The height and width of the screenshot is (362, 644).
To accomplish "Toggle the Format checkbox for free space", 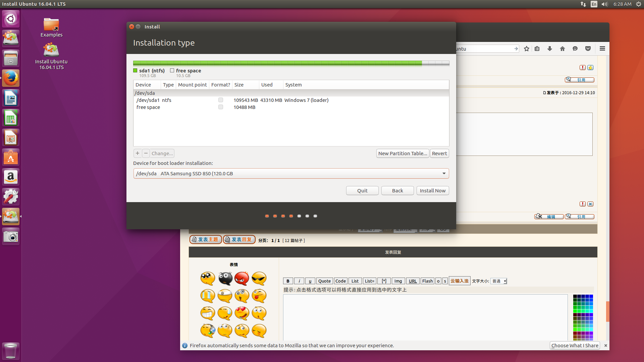I will click(221, 107).
